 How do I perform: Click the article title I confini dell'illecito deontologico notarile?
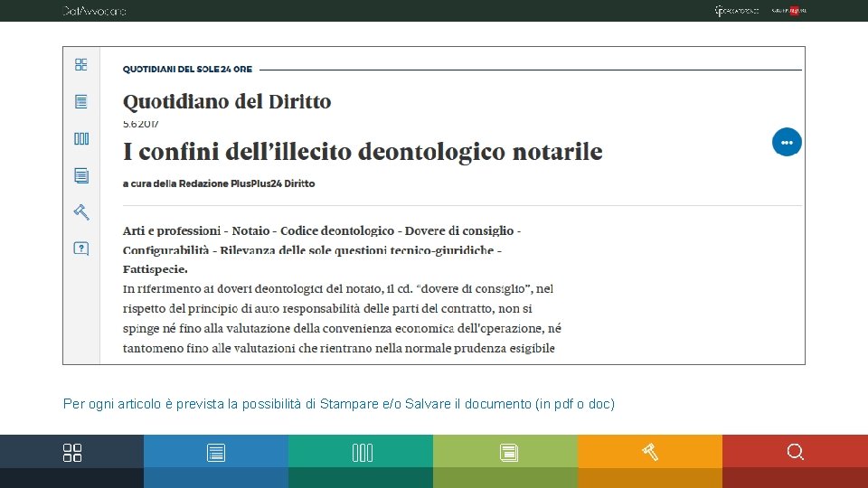(363, 152)
